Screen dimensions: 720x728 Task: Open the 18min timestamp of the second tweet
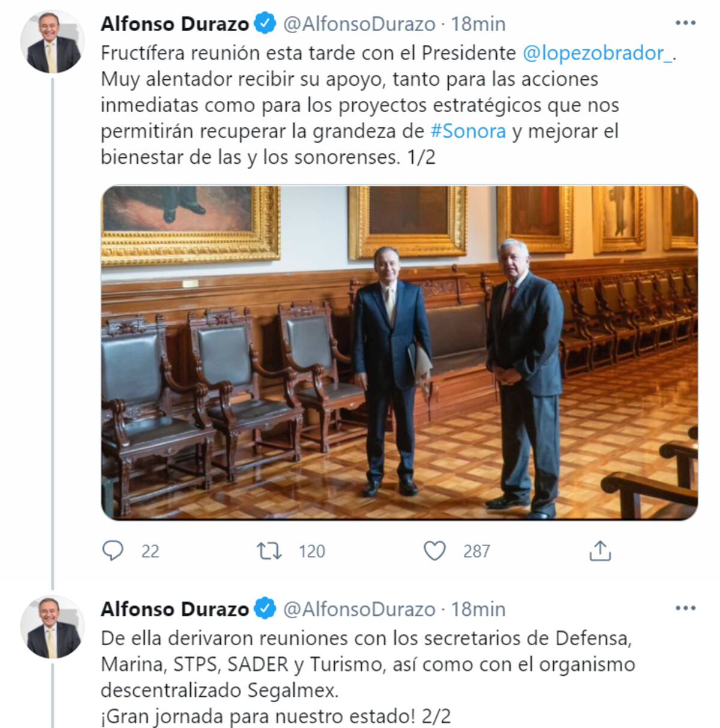[x=478, y=609]
